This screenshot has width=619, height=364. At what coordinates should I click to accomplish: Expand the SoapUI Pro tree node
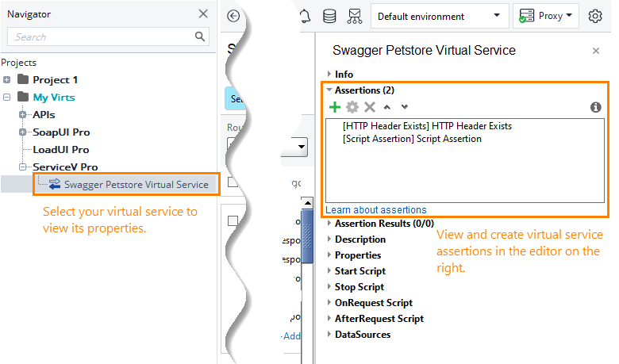(22, 132)
